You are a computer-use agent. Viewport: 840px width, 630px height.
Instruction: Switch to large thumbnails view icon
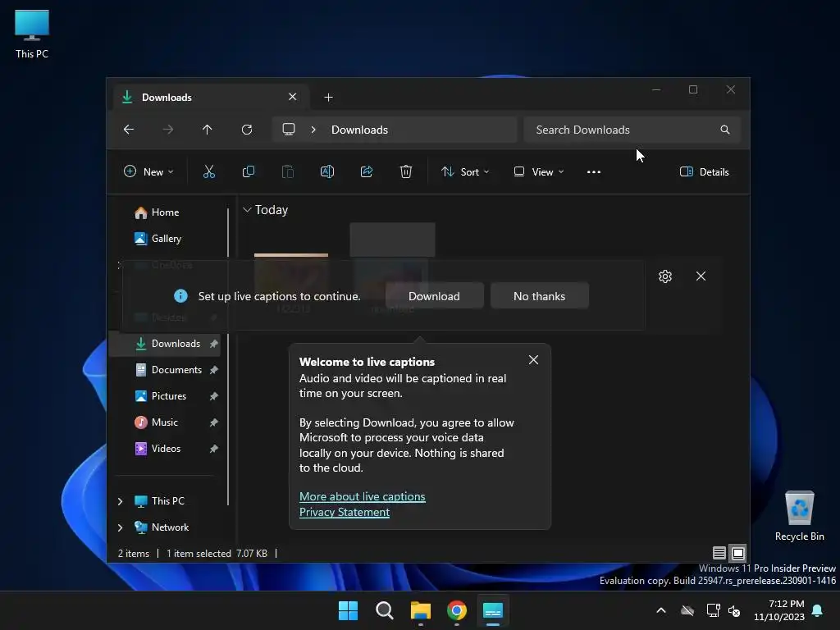click(x=737, y=553)
